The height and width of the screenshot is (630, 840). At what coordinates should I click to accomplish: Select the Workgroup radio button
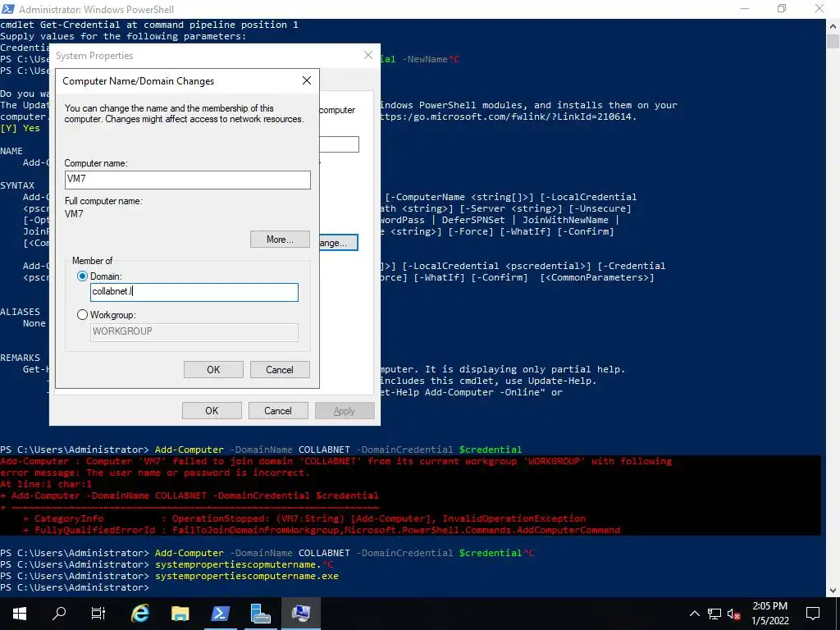pyautogui.click(x=83, y=315)
